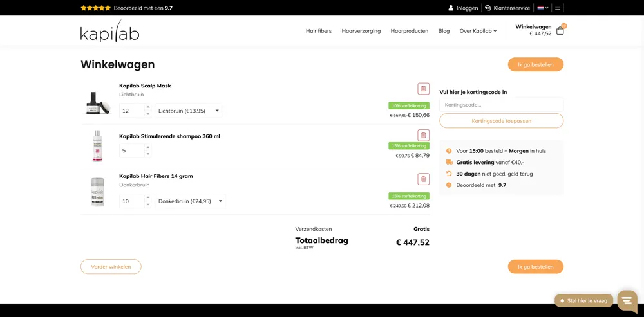Click the Scalp Mask quantity field
The image size is (644, 317).
click(x=132, y=111)
